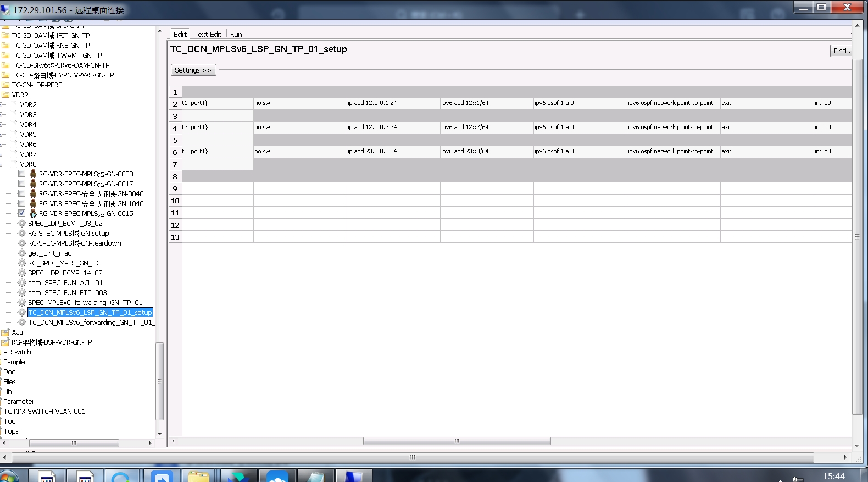Click 'ipv6 ospf network point-to-point' in row 2
This screenshot has width=868, height=482.
click(674, 103)
